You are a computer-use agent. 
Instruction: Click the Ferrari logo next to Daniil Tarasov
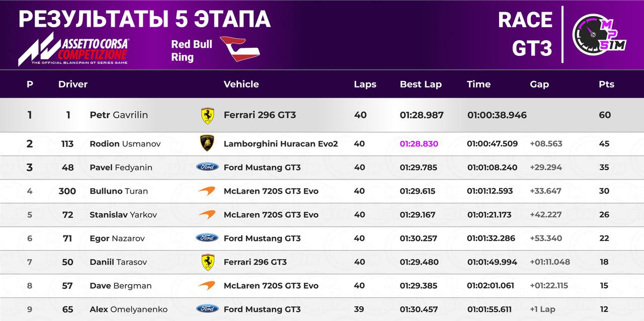[x=207, y=262]
